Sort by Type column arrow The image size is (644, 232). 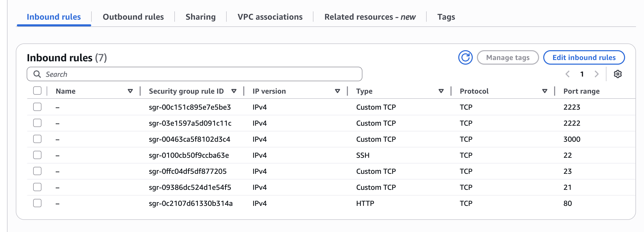pyautogui.click(x=441, y=91)
